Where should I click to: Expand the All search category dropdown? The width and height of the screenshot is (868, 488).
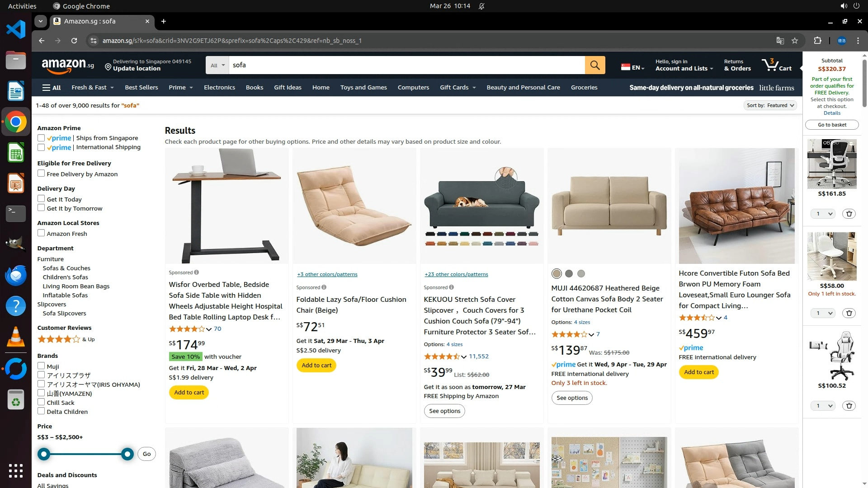[x=217, y=65]
